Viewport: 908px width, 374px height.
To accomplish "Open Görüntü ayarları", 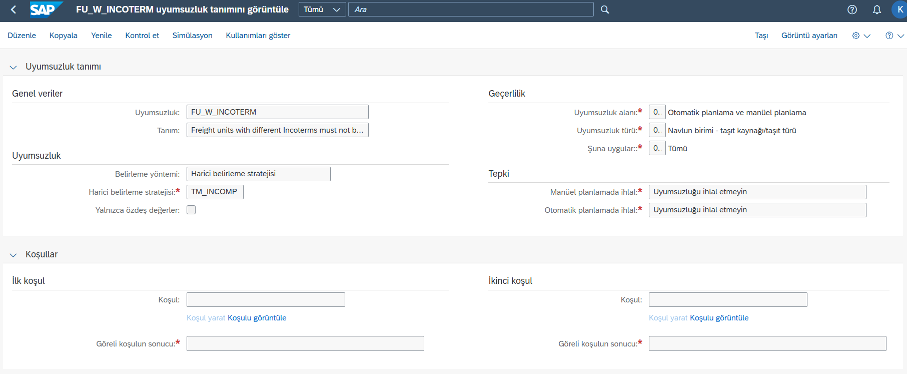I will tap(809, 36).
